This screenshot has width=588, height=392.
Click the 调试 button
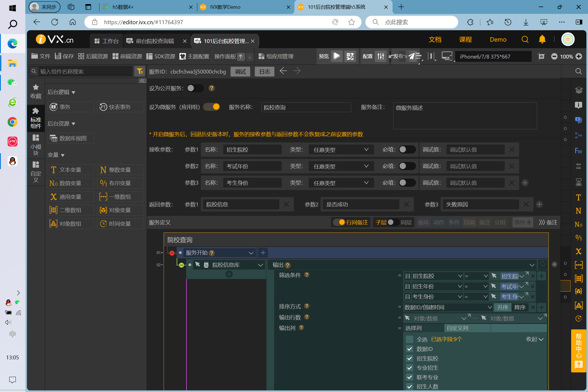(x=240, y=72)
